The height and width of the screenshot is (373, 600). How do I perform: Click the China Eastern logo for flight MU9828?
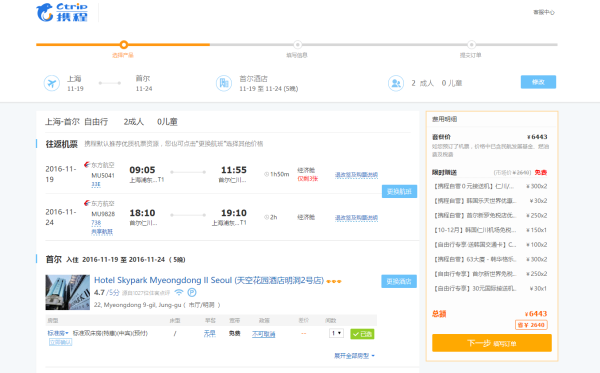(87, 203)
